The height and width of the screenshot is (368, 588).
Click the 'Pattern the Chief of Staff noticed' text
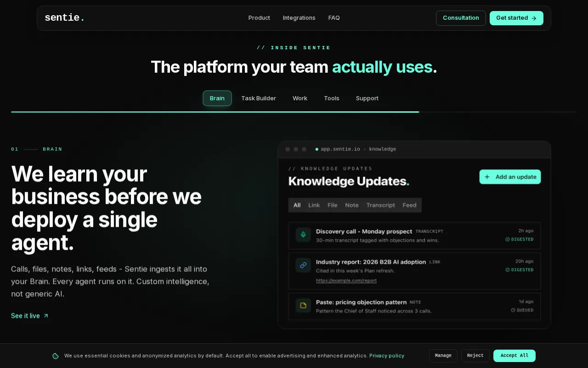374,311
